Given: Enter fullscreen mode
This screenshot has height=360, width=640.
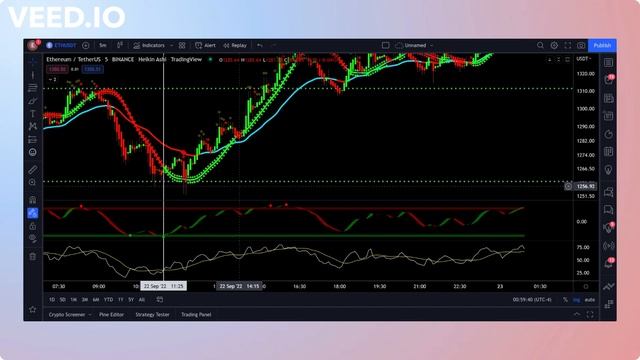Looking at the screenshot, I should tap(568, 45).
